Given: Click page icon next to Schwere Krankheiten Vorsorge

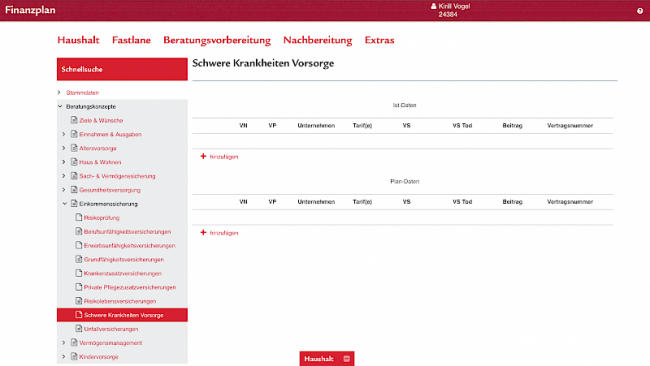Looking at the screenshot, I should (x=79, y=315).
